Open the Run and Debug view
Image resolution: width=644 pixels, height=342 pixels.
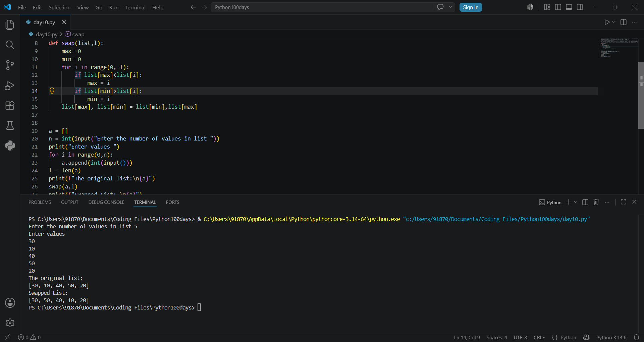[x=10, y=85]
